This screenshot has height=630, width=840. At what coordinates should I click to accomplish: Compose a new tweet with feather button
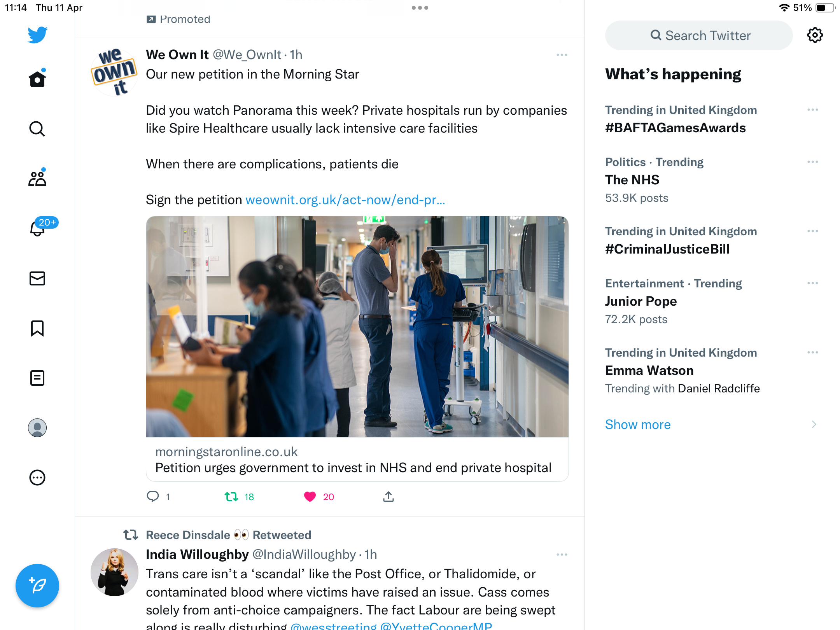click(37, 586)
